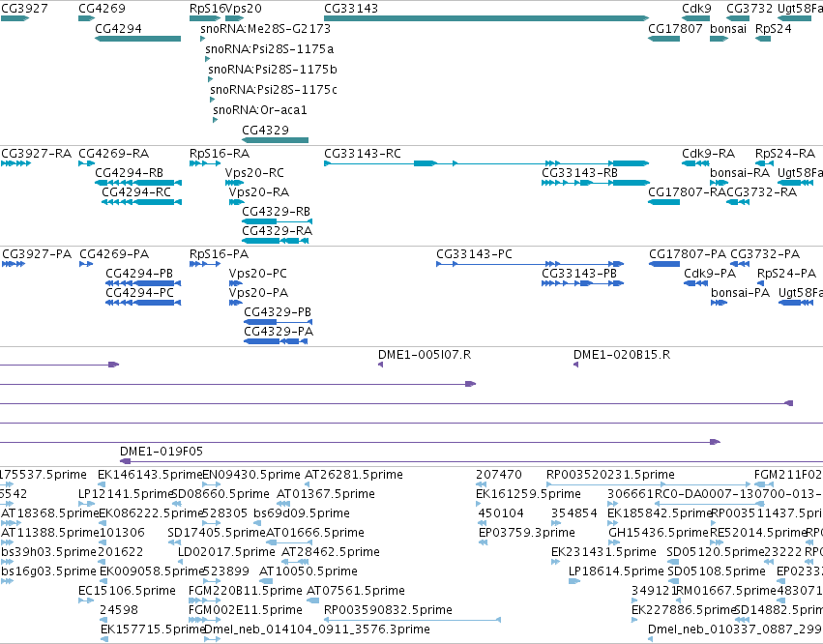The image size is (823, 644).
Task: Open the CG33143-RC transcript label
Action: coord(362,154)
